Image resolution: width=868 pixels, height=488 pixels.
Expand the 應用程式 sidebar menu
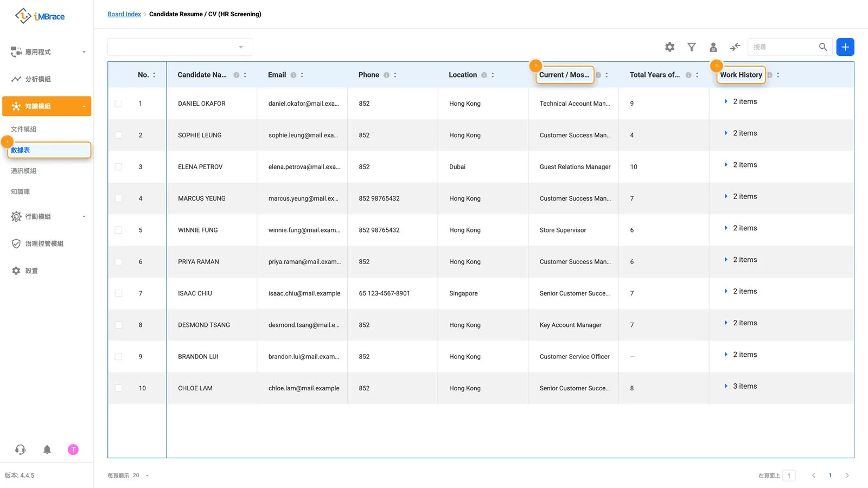click(47, 52)
